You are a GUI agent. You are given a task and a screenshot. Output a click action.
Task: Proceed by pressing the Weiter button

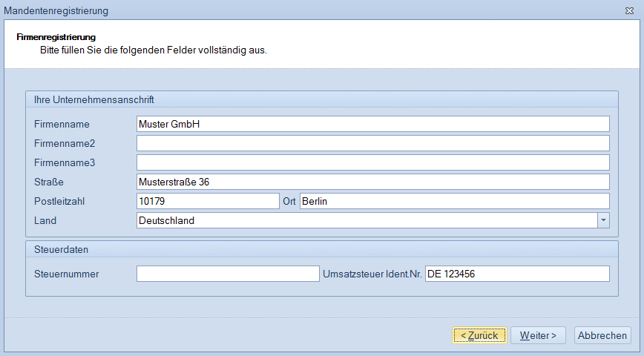click(539, 335)
